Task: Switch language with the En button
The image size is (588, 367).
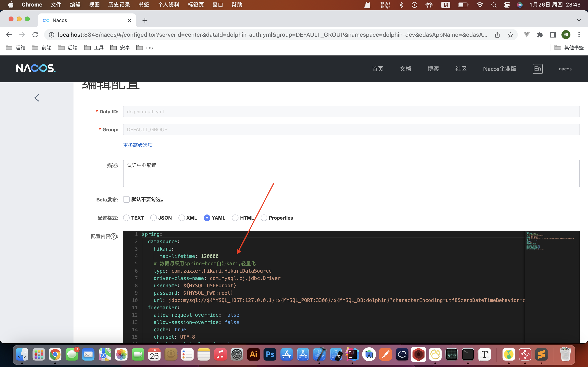Action: (537, 69)
